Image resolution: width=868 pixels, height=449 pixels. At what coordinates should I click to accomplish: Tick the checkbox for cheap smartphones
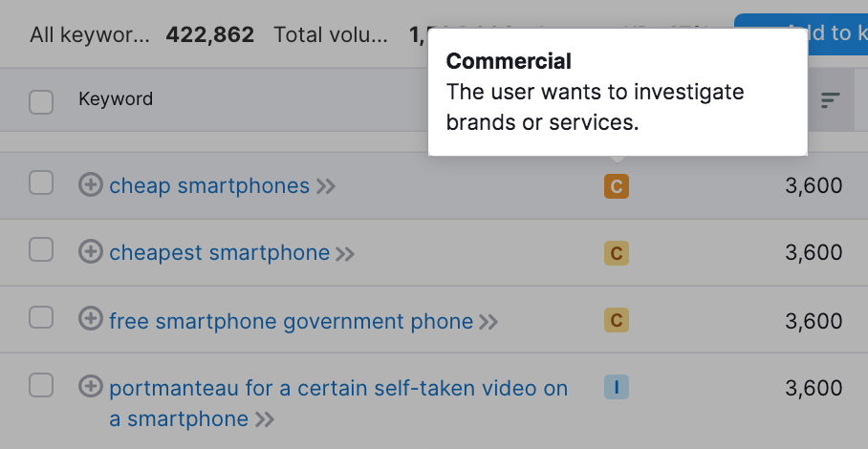click(41, 183)
